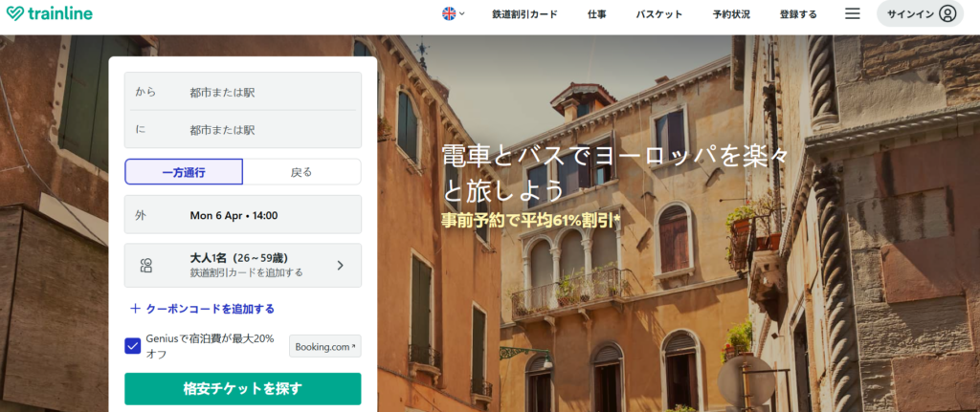The image size is (980, 412).
Task: Open 予約状況 in the navigation
Action: [731, 14]
